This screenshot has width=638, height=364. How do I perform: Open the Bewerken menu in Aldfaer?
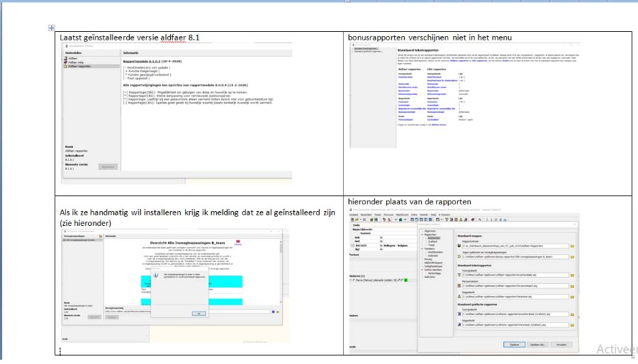coord(366,214)
